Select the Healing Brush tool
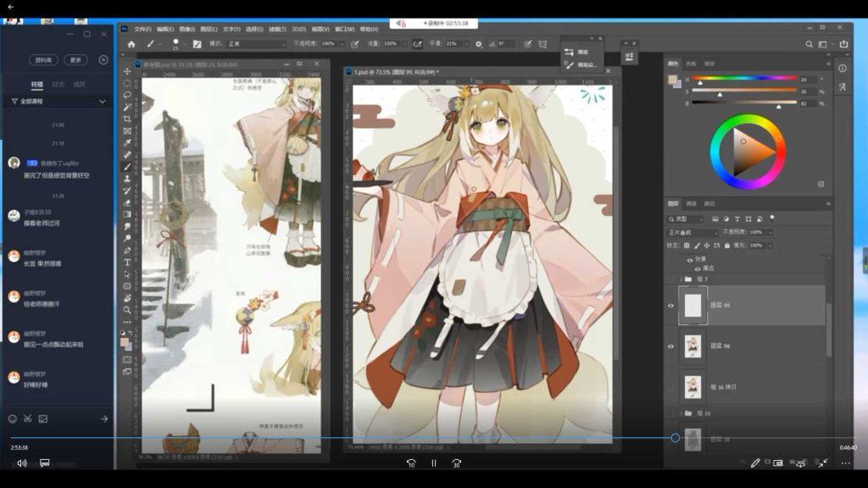This screenshot has height=488, width=868. [x=127, y=155]
